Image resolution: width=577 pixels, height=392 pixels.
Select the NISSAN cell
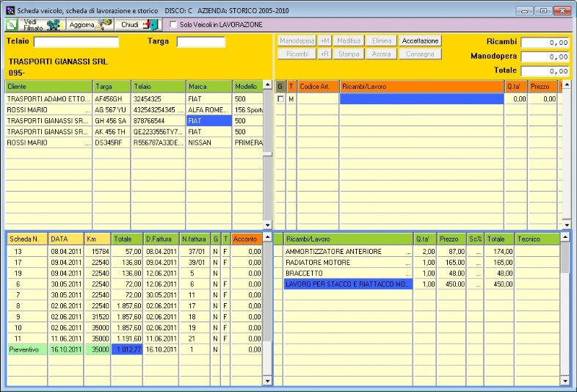coord(209,142)
